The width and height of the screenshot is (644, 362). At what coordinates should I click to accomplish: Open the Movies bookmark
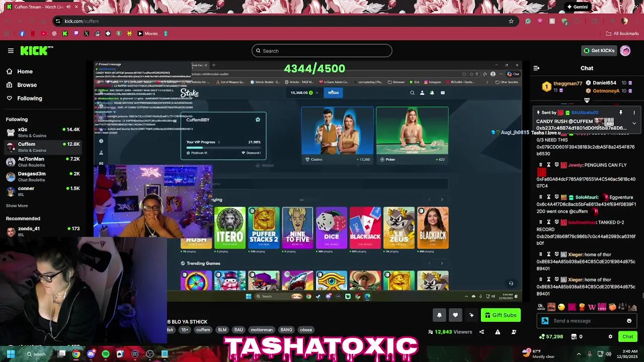pyautogui.click(x=147, y=34)
